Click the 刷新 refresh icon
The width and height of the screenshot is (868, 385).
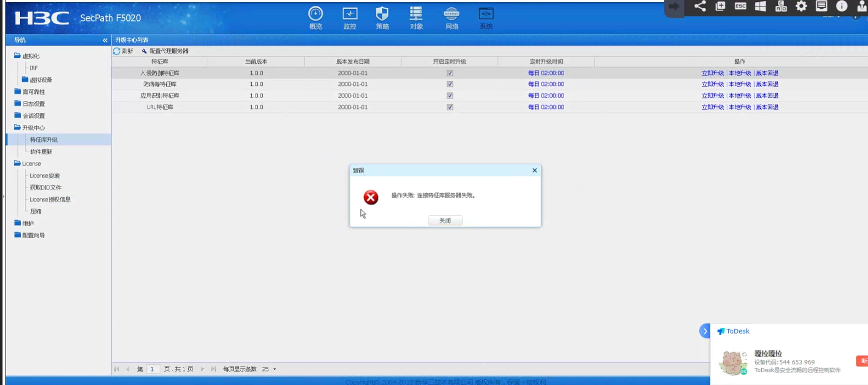tap(117, 51)
